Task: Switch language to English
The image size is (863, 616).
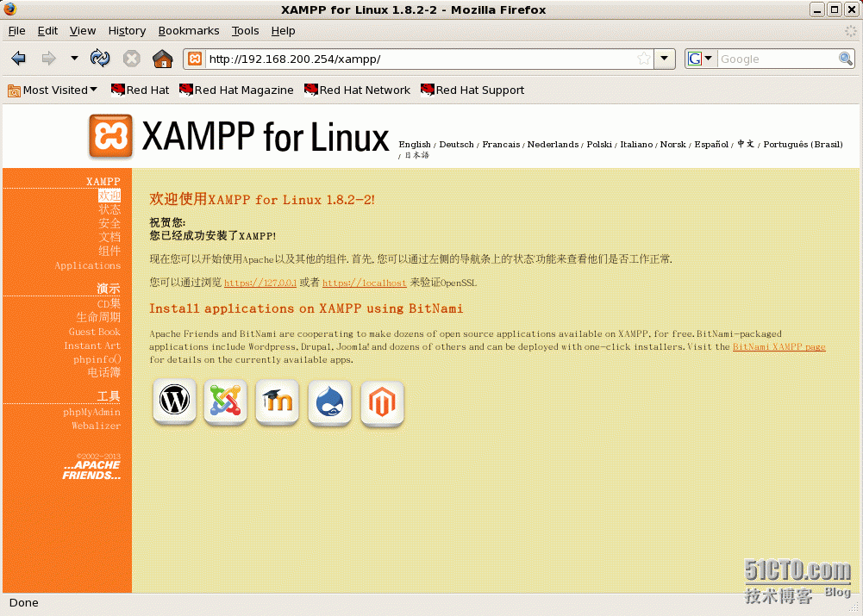Action: point(415,144)
